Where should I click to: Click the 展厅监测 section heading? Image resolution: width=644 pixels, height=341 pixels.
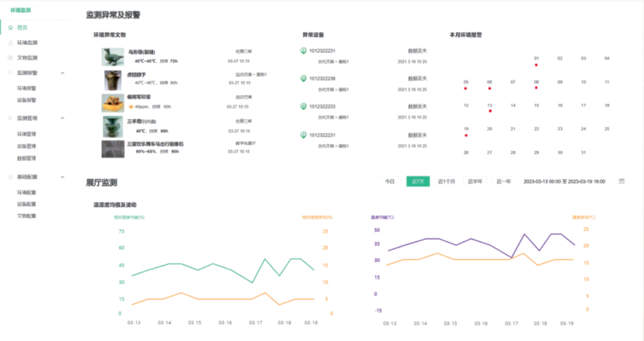[101, 183]
